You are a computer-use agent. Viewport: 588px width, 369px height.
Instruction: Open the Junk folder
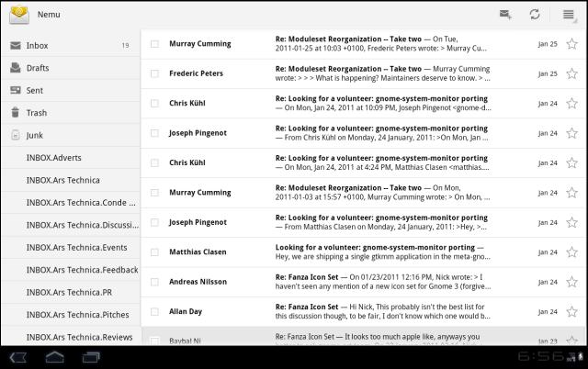[x=70, y=135]
